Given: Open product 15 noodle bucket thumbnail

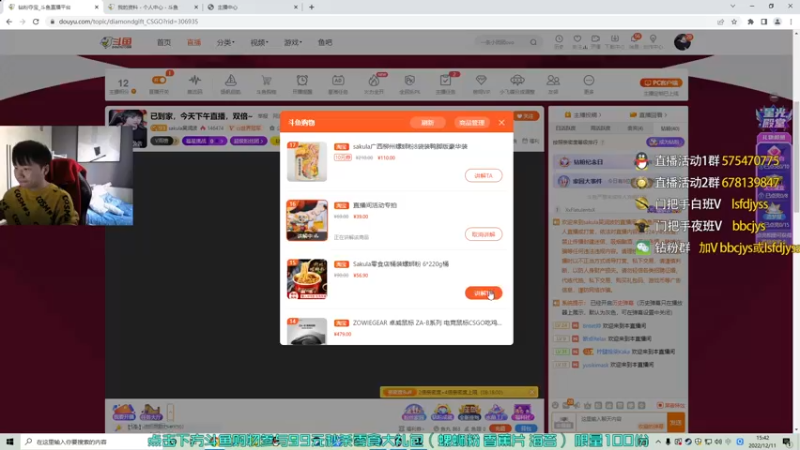Looking at the screenshot, I should pos(307,279).
